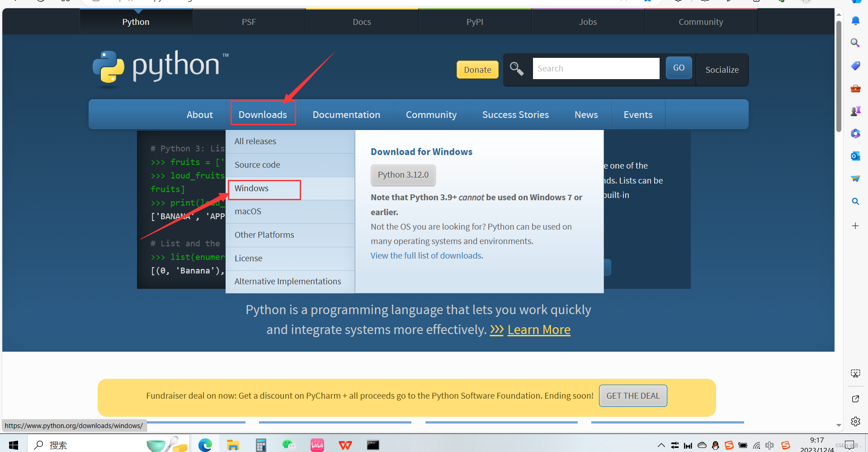Open the Downloads navigation menu
Image resolution: width=868 pixels, height=452 pixels.
pos(263,115)
